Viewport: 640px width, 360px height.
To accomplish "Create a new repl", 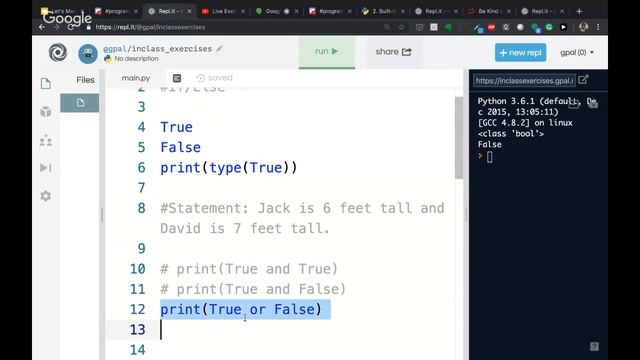I will coord(520,53).
